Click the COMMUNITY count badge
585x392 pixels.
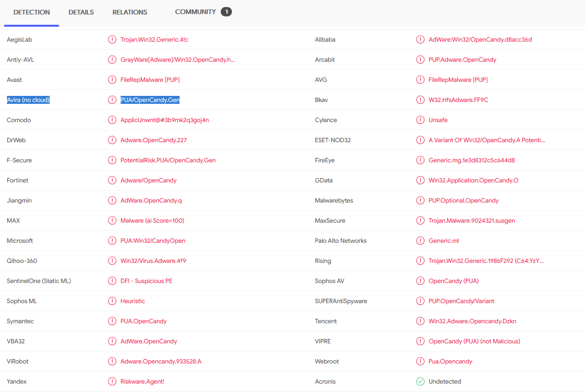226,12
